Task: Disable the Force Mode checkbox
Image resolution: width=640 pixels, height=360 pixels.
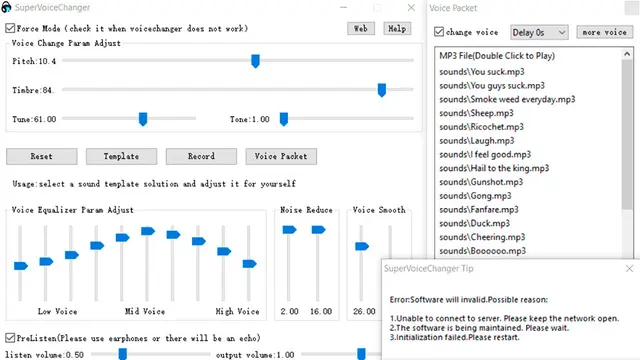Action: [10, 28]
